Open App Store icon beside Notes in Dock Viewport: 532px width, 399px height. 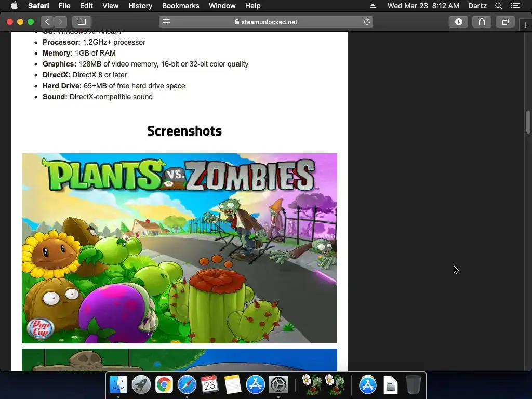pos(255,384)
